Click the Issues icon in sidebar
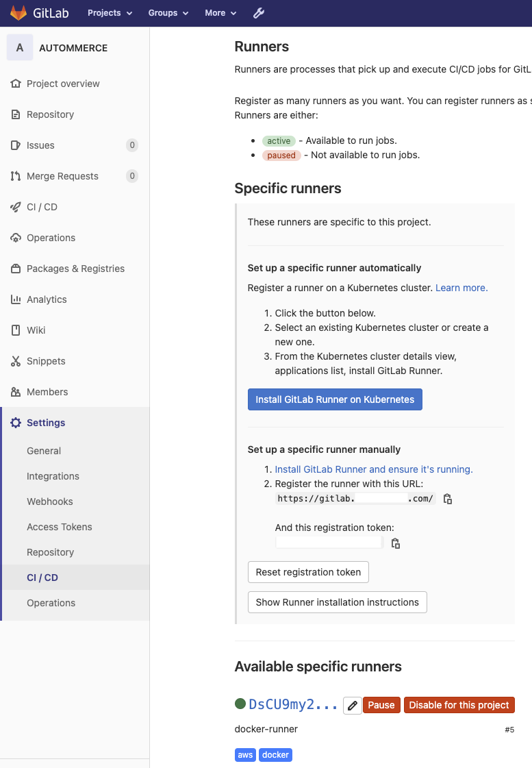This screenshot has width=532, height=768. point(16,145)
